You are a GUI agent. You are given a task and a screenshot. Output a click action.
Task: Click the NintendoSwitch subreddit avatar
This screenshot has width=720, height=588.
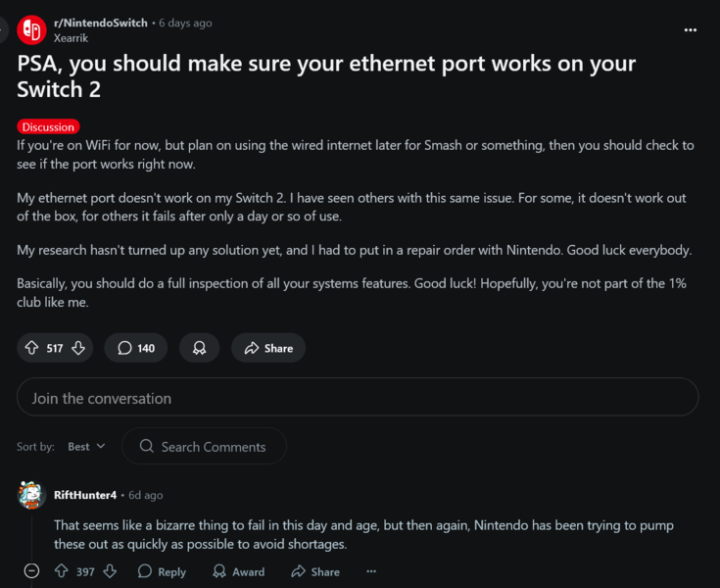point(32,29)
